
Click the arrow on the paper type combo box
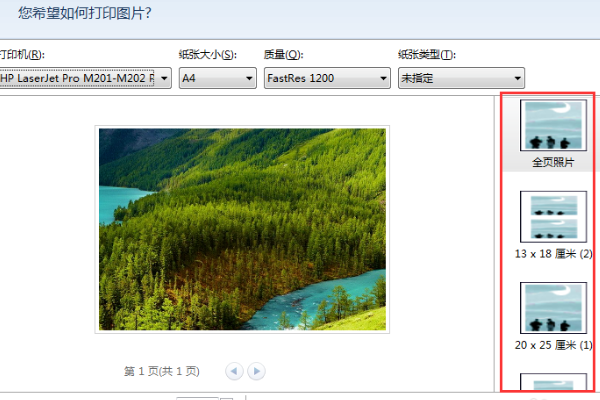tap(518, 78)
